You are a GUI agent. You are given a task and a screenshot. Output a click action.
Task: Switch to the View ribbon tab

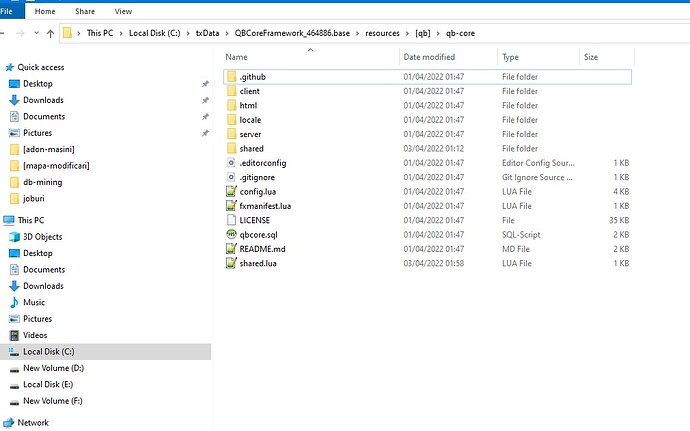(x=123, y=11)
